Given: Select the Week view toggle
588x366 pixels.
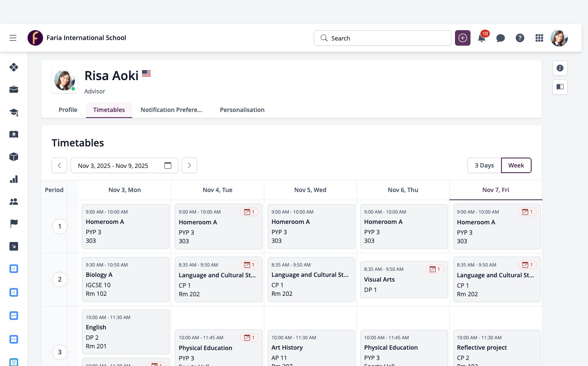Looking at the screenshot, I should (x=516, y=165).
